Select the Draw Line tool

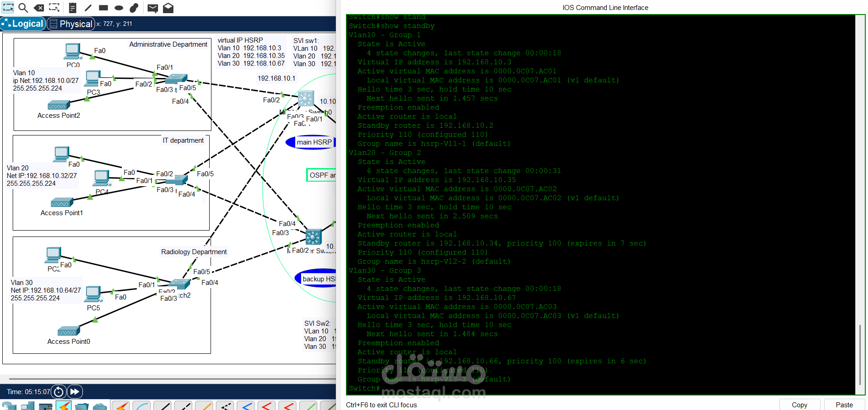coord(88,8)
